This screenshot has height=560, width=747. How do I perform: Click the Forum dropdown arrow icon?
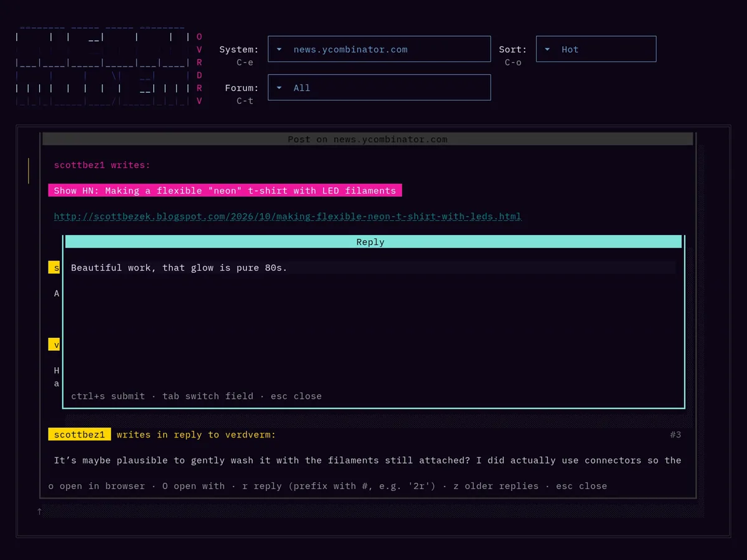280,88
